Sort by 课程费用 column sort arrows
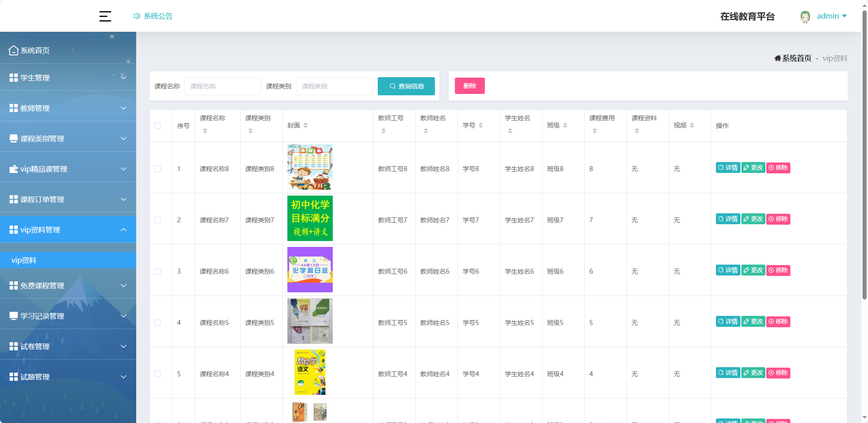The image size is (868, 423). [595, 131]
